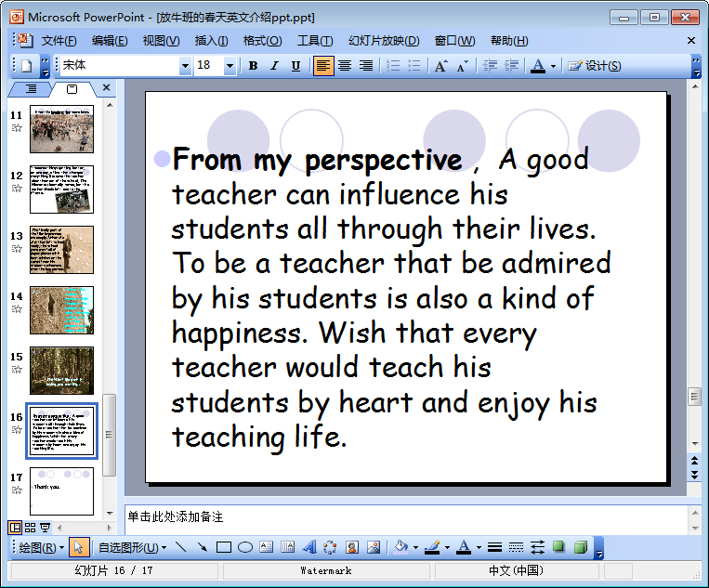Open the font size dropdown showing 18
709x588 pixels.
pos(230,66)
